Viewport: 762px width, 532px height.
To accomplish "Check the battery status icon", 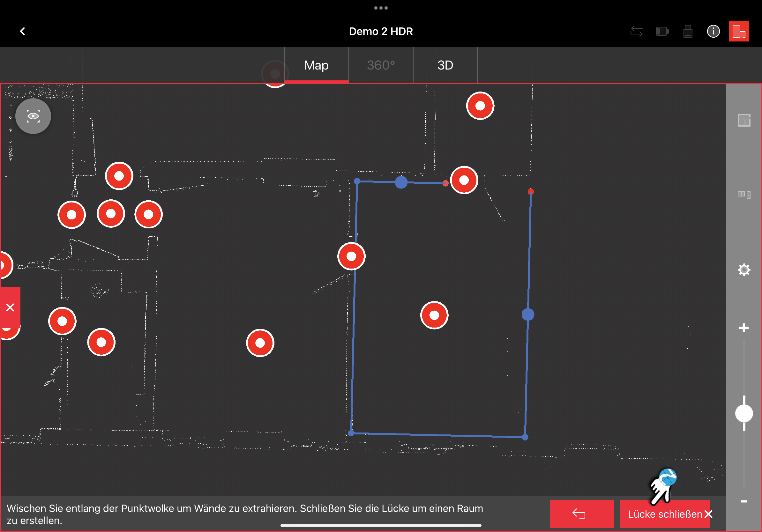I will tap(662, 32).
